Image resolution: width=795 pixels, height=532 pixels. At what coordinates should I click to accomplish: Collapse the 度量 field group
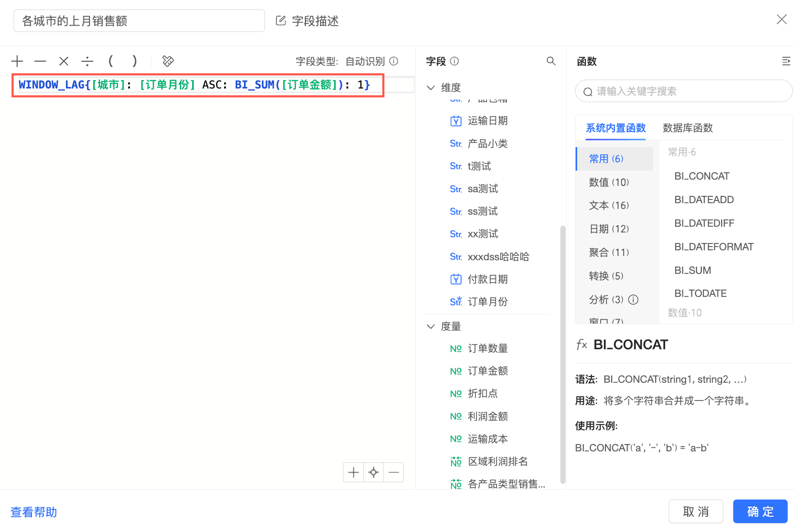coord(430,326)
